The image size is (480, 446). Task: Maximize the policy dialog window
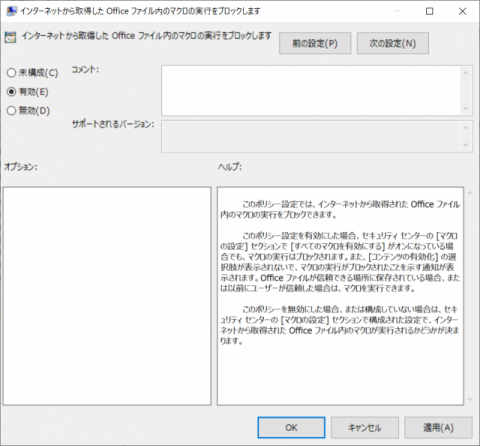click(x=430, y=11)
